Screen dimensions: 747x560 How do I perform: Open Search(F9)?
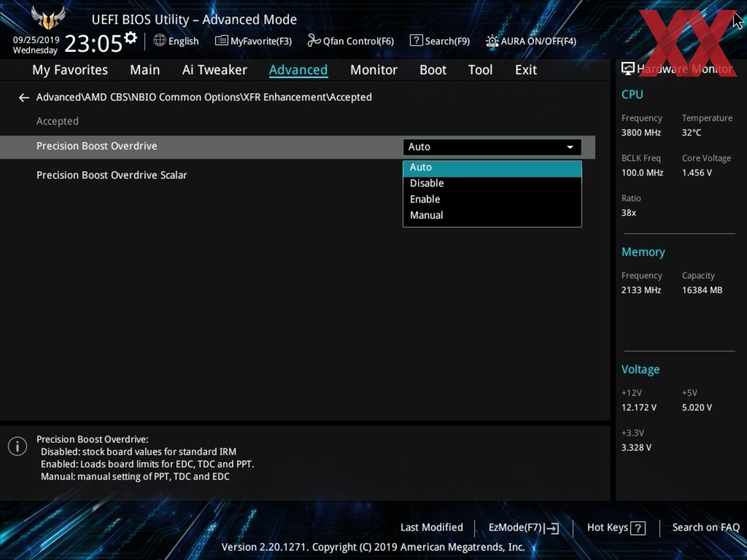coord(440,41)
